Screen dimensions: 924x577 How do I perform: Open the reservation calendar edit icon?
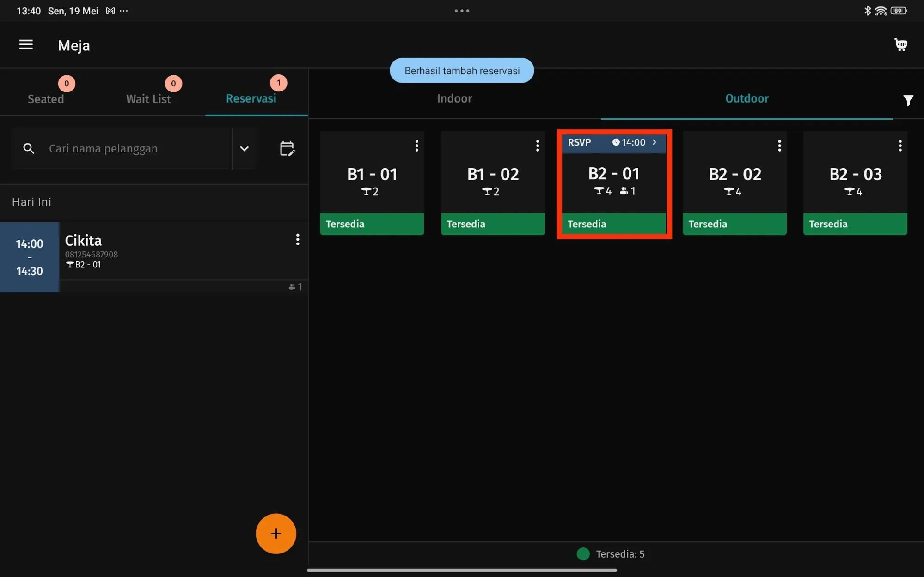tap(287, 148)
